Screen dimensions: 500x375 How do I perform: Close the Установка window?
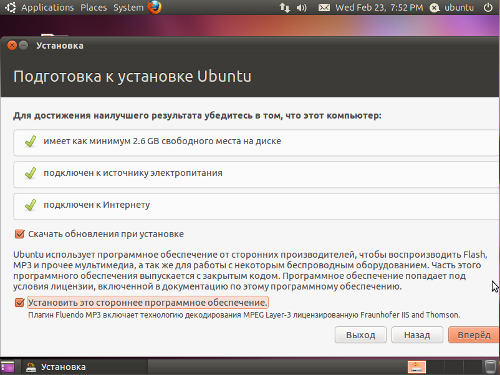12,45
